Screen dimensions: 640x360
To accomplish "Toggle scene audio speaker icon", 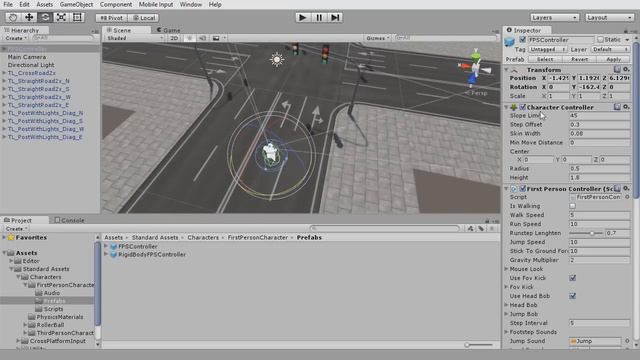I will pos(202,38).
